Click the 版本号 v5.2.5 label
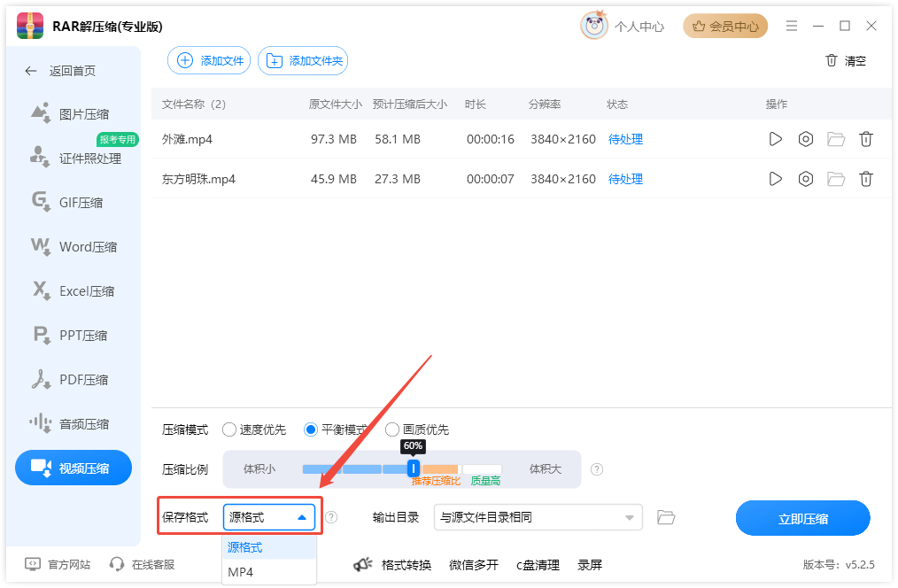This screenshot has width=898, height=588. click(839, 564)
